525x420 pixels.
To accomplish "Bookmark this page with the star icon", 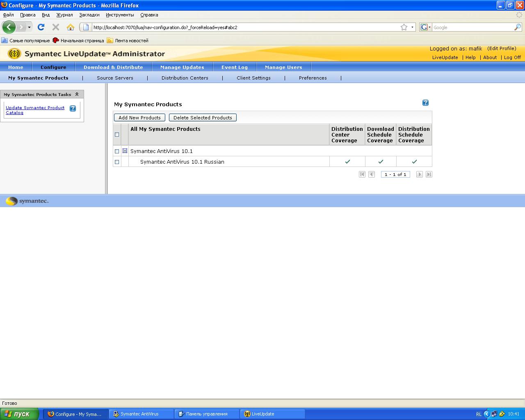I will (404, 27).
